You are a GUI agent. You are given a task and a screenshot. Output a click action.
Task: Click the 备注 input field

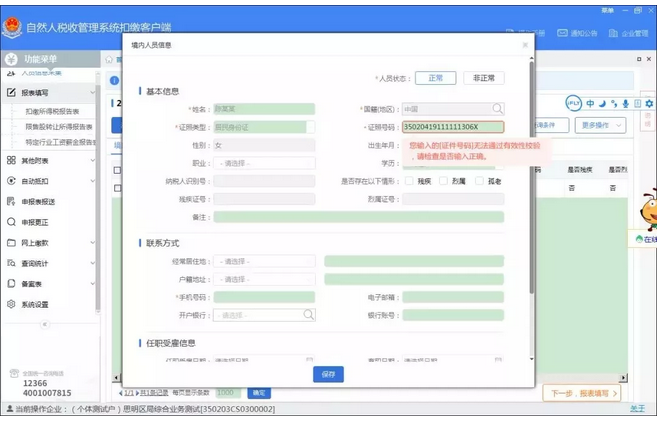[358, 217]
